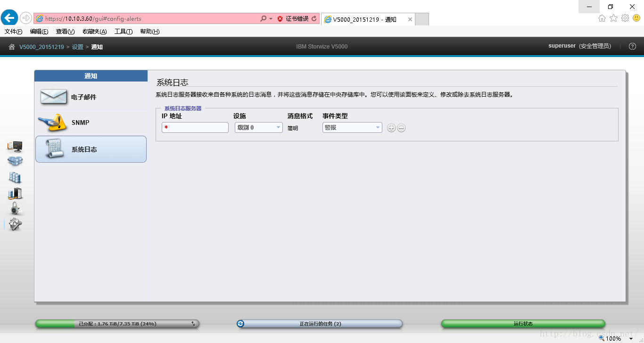Image resolution: width=644 pixels, height=343 pixels.
Task: Select the SNMP notification section
Action: point(91,122)
